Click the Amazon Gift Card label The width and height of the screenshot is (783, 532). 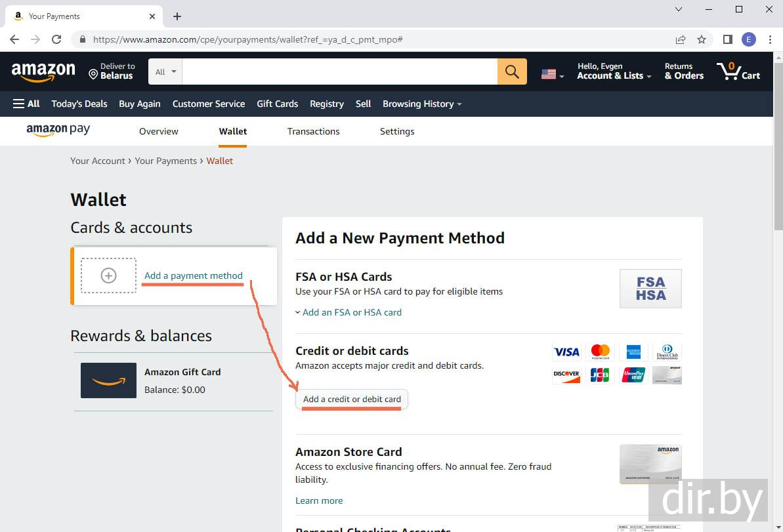(x=182, y=372)
